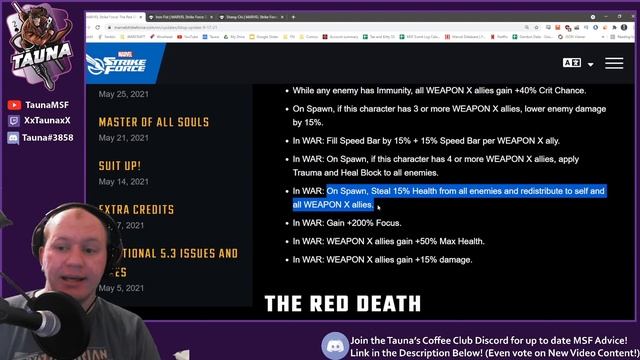Click the browser address bar URL
Screen dimensions: 640x360
click(x=165, y=27)
